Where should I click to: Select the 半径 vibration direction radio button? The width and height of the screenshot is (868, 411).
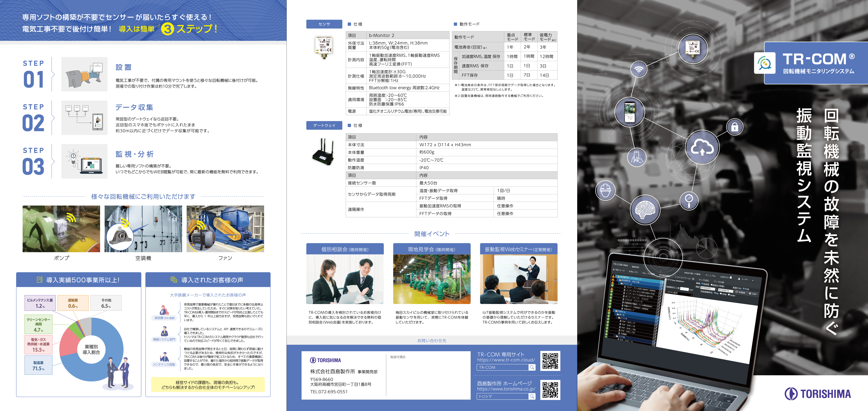[744, 289]
